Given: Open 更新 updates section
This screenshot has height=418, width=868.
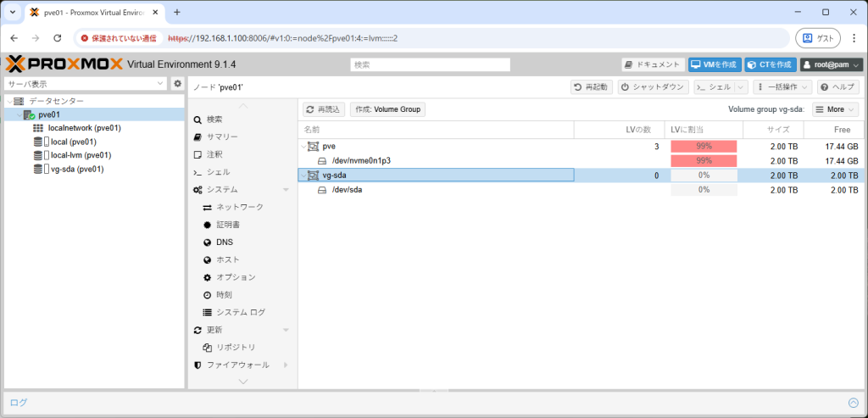Looking at the screenshot, I should pyautogui.click(x=214, y=330).
